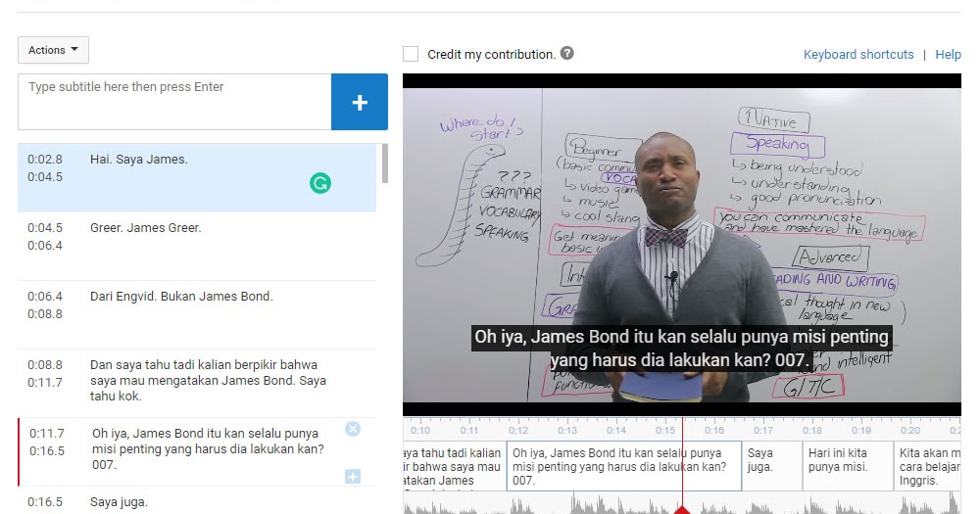The width and height of the screenshot is (980, 514).
Task: Select the subtitle row 'Greer. James Greer.'
Action: pos(197,246)
